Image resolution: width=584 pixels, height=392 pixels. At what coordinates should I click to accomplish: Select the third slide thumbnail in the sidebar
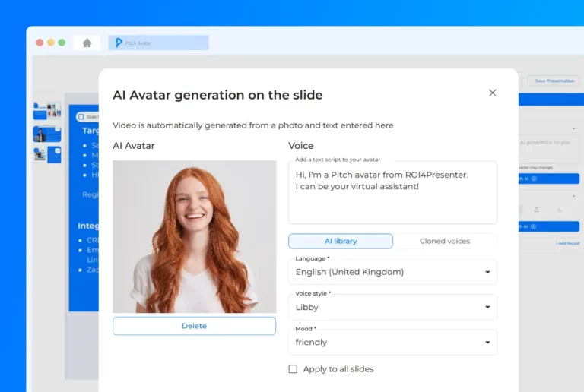coord(47,154)
